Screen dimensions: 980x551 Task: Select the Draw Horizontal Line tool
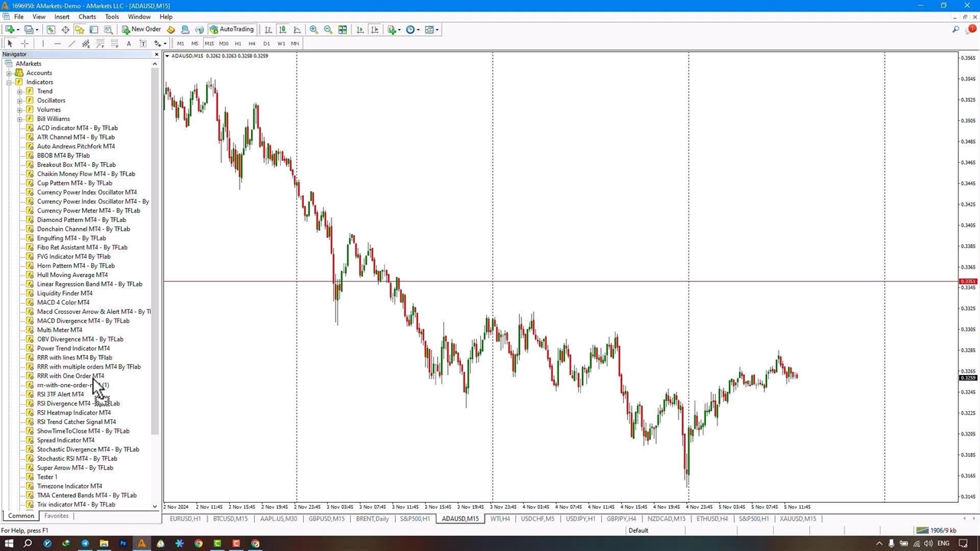click(57, 44)
